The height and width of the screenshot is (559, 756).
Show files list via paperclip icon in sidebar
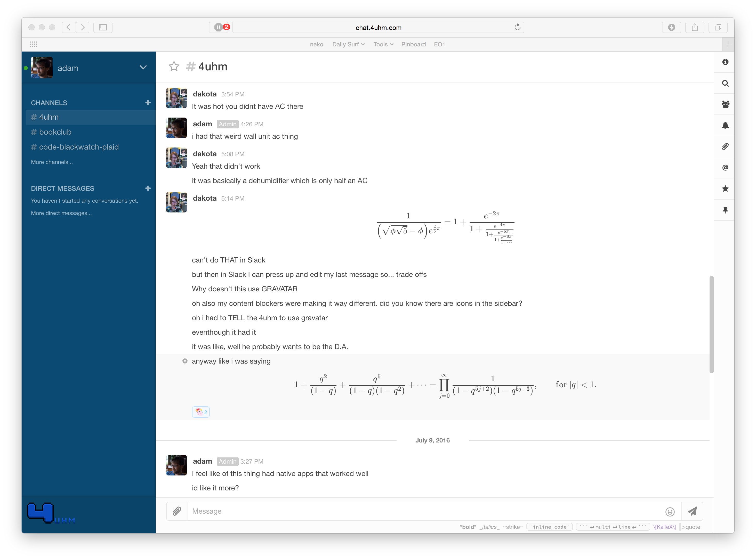725,146
